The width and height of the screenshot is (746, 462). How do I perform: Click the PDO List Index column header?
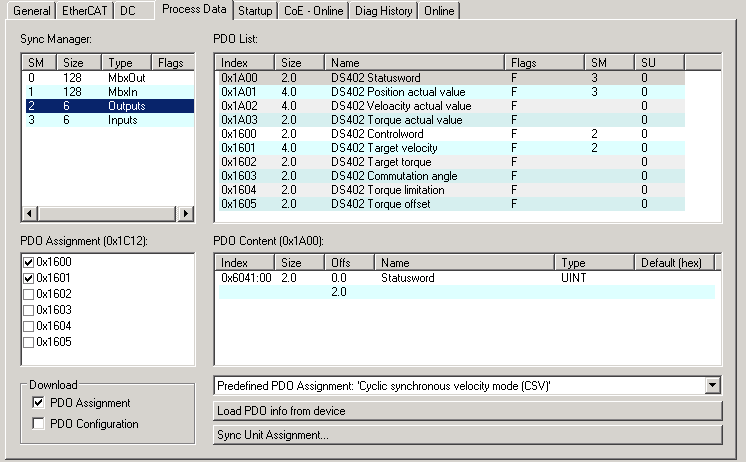(245, 62)
